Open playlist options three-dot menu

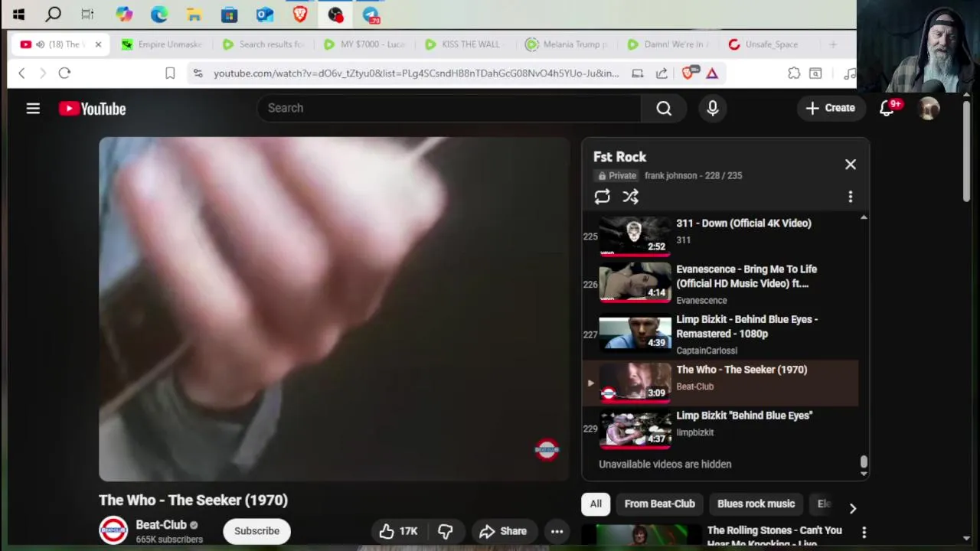850,197
